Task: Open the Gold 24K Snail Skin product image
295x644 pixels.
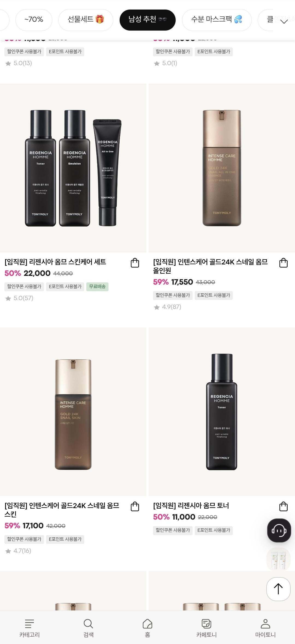Action: [x=73, y=412]
